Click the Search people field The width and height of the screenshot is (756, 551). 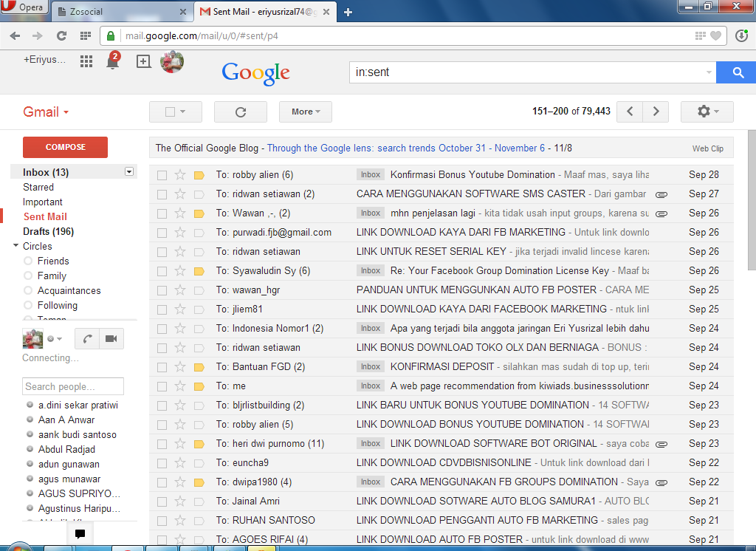(73, 386)
